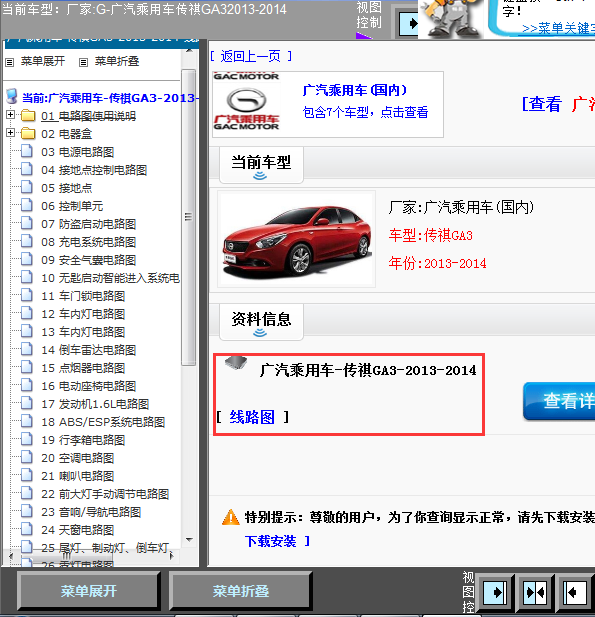The image size is (595, 617).
Task: Click the mechanic mascot image at top
Action: [451, 19]
